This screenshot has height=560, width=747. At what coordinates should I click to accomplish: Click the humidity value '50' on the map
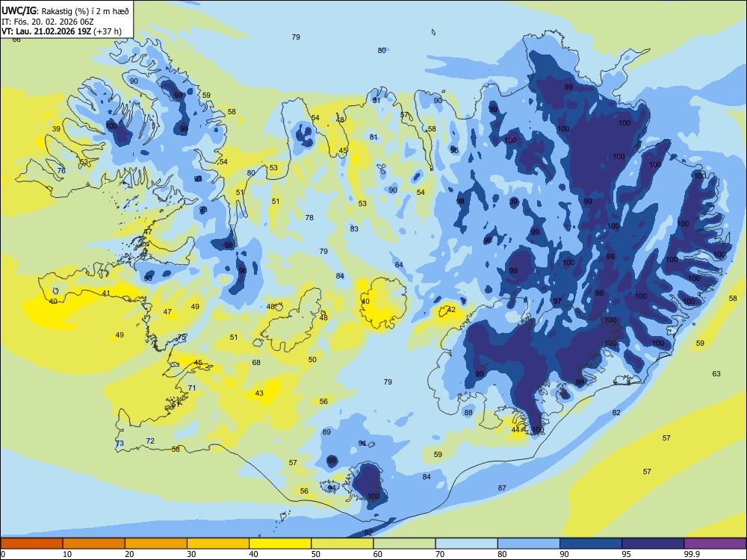312,360
